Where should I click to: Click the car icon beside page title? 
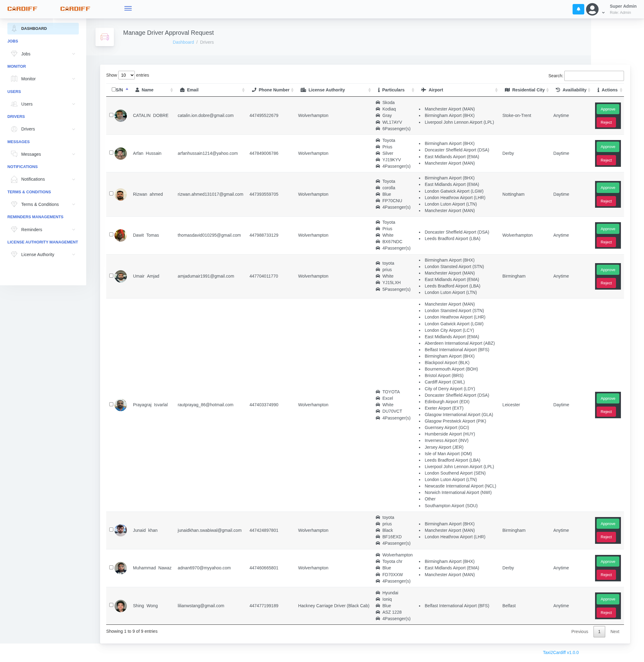point(105,37)
